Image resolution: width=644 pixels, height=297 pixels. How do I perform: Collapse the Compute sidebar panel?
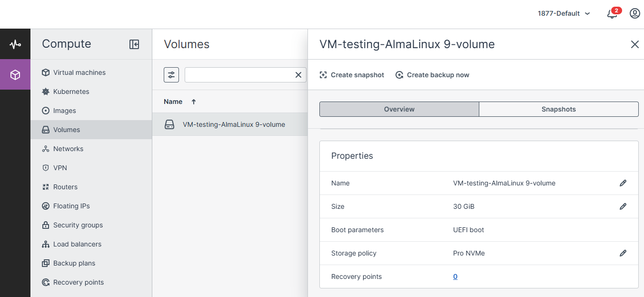pyautogui.click(x=134, y=44)
